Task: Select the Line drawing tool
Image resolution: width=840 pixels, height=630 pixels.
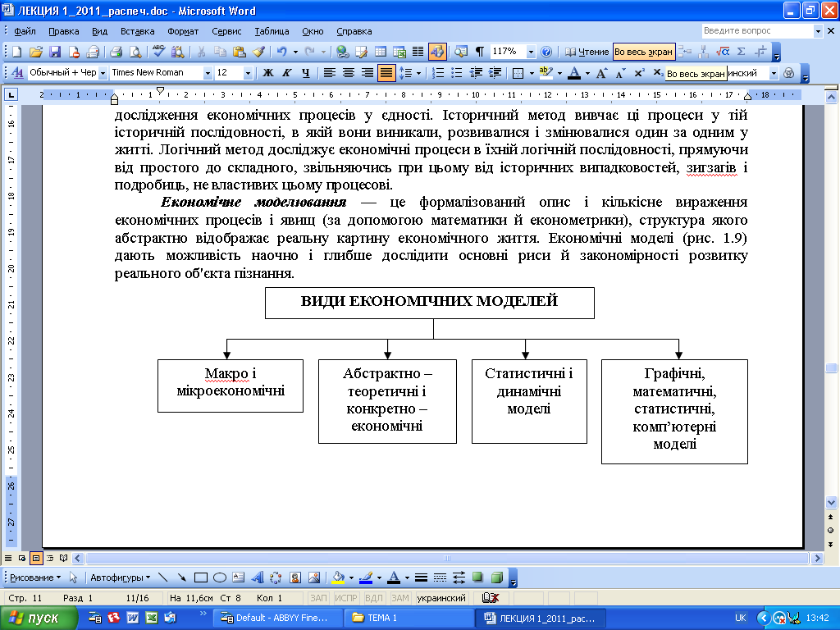Action: [163, 577]
